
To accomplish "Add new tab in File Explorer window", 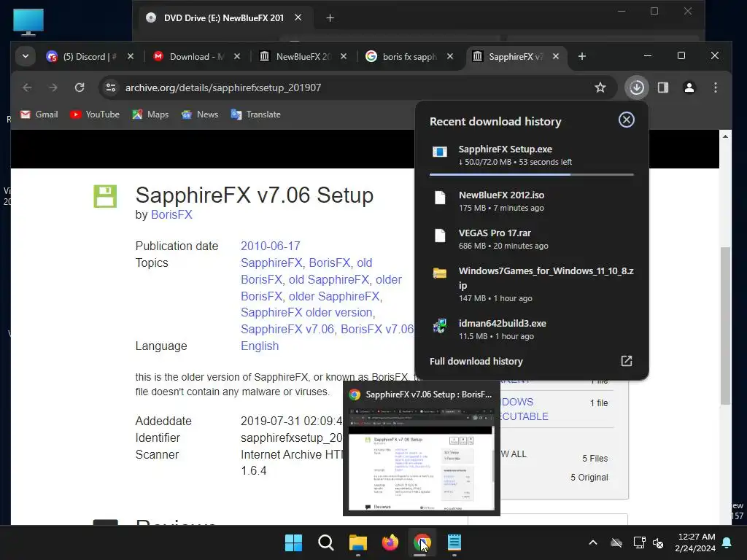I will [330, 18].
